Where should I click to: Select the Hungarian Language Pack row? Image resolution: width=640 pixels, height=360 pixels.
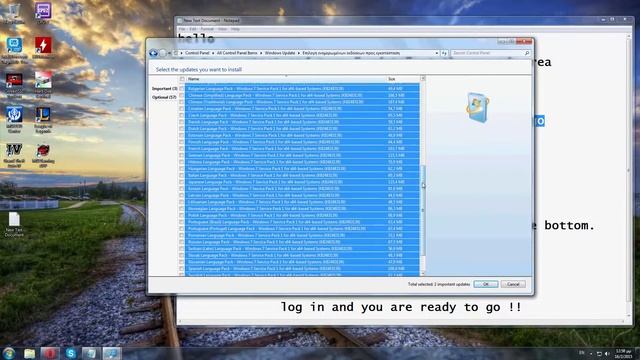pyautogui.click(x=302, y=169)
